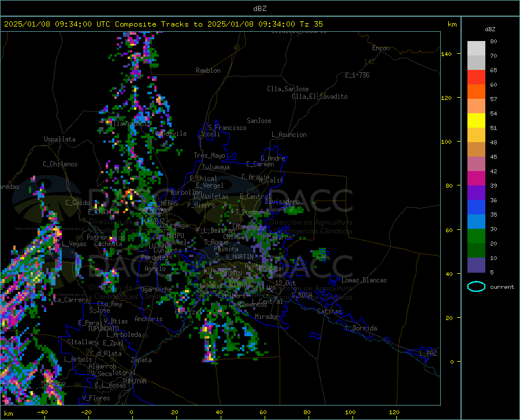This screenshot has height=420, width=520.
Task: Select the 'Zapata' place label
Action: pos(142,360)
